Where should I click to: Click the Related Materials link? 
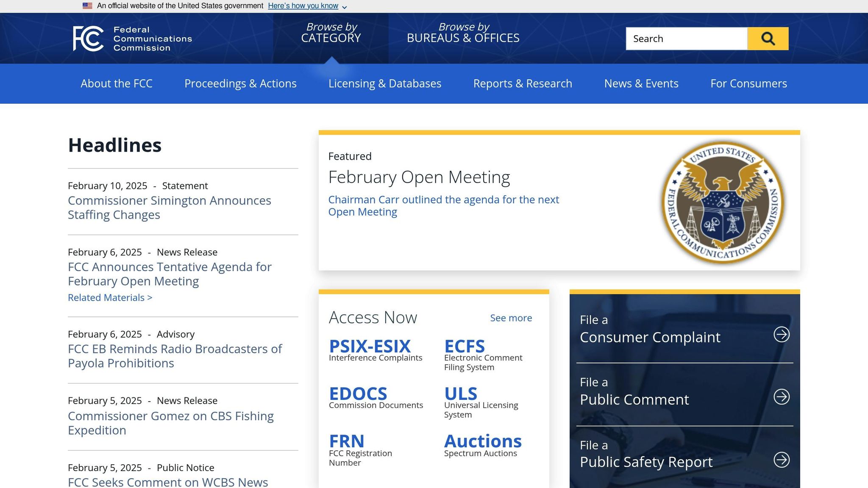[110, 298]
